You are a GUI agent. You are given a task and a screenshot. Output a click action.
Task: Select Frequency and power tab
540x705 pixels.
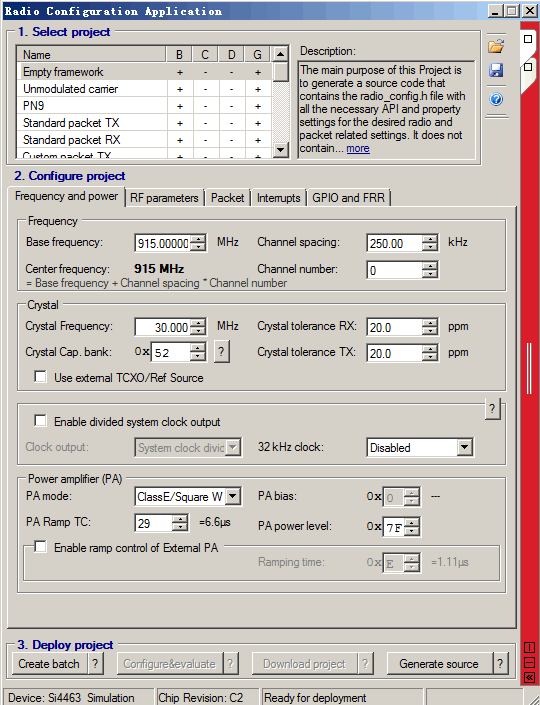67,196
